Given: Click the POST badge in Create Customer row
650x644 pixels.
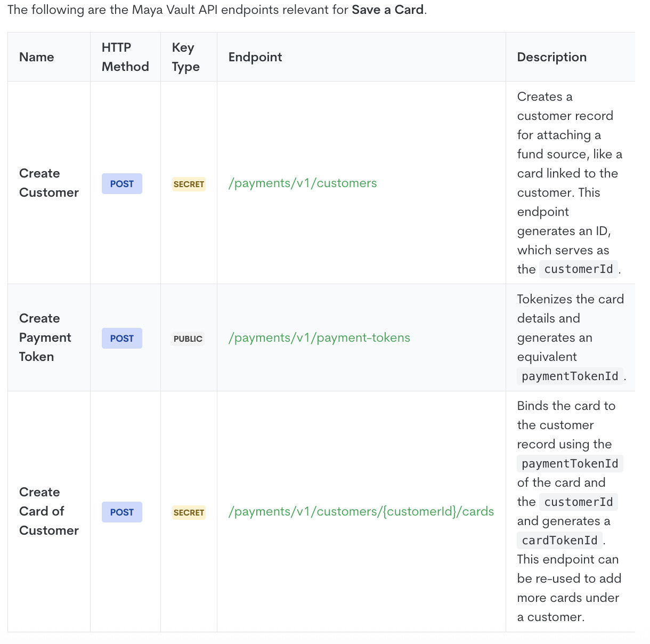Looking at the screenshot, I should point(122,184).
